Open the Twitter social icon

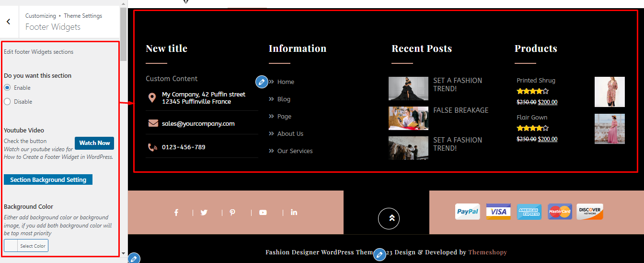tap(204, 213)
